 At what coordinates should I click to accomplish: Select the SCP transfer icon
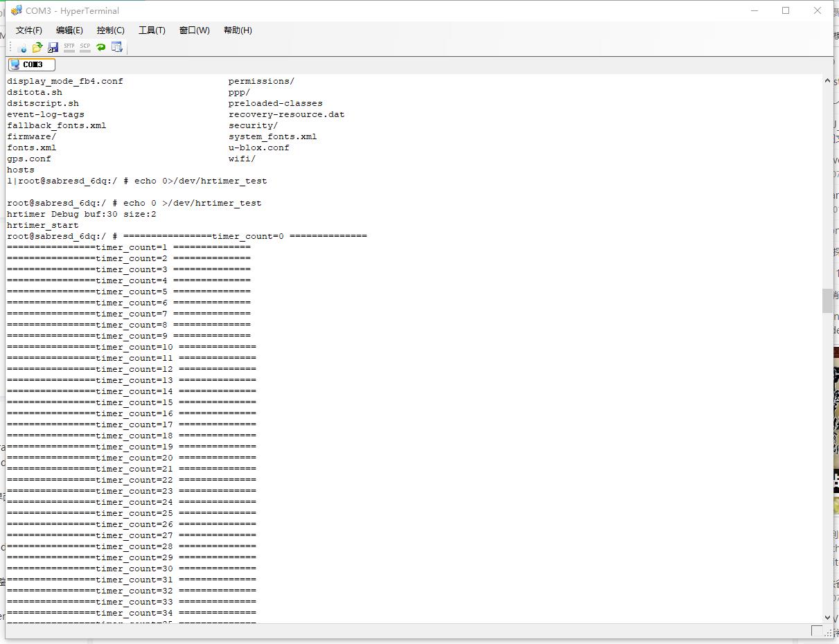85,47
